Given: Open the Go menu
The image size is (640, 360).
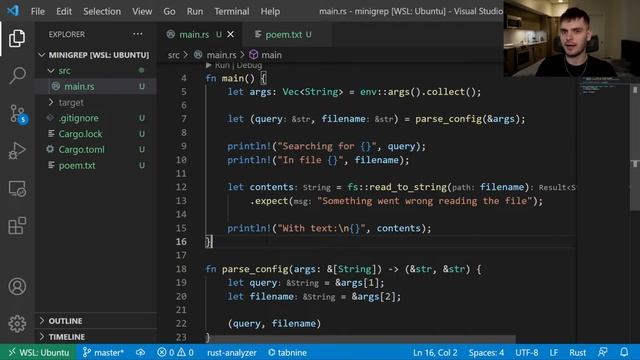Looking at the screenshot, I should [x=169, y=11].
